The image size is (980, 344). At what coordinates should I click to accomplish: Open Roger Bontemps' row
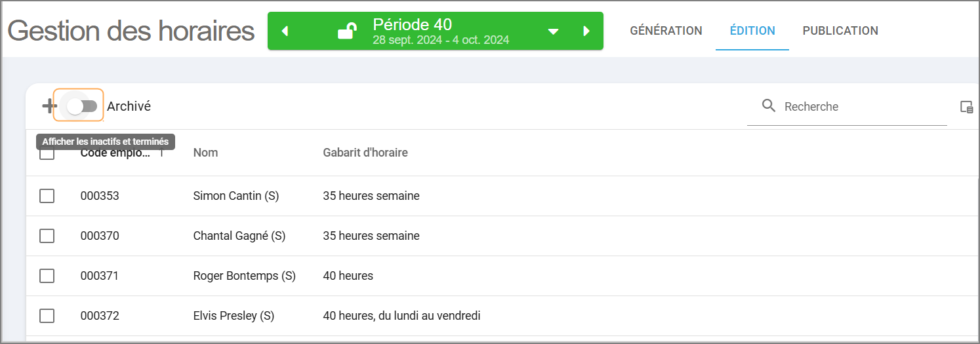[244, 276]
